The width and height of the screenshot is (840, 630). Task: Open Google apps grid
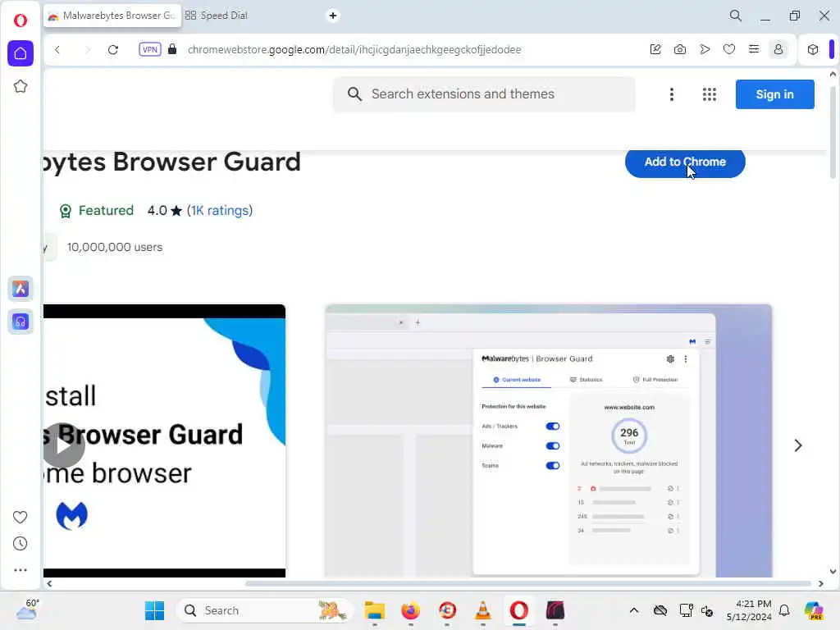710,94
